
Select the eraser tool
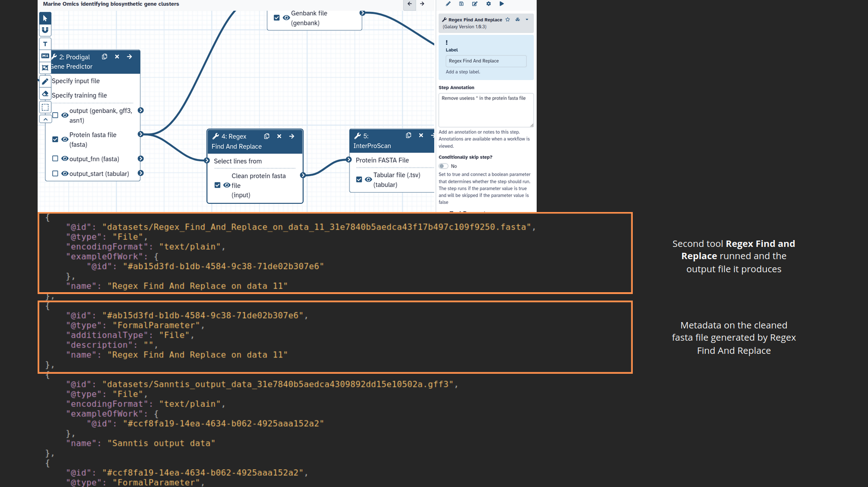tap(45, 94)
